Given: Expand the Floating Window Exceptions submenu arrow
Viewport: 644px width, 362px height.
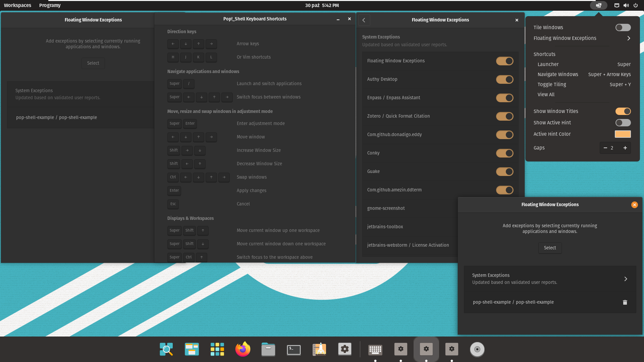Looking at the screenshot, I should tap(629, 38).
